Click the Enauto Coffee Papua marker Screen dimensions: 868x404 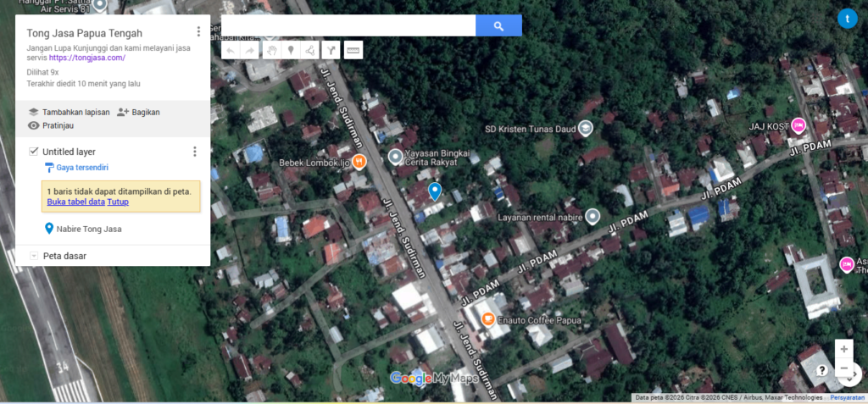[487, 318]
